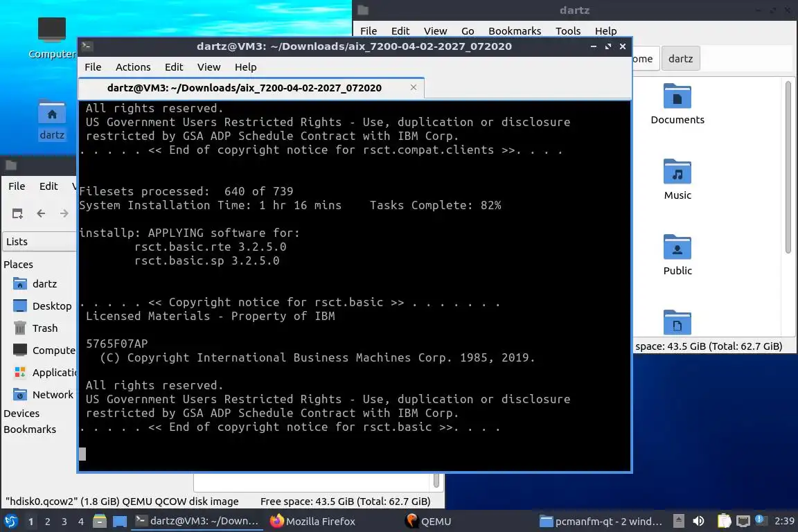Image resolution: width=798 pixels, height=532 pixels.
Task: Open the Music folder
Action: point(677,179)
